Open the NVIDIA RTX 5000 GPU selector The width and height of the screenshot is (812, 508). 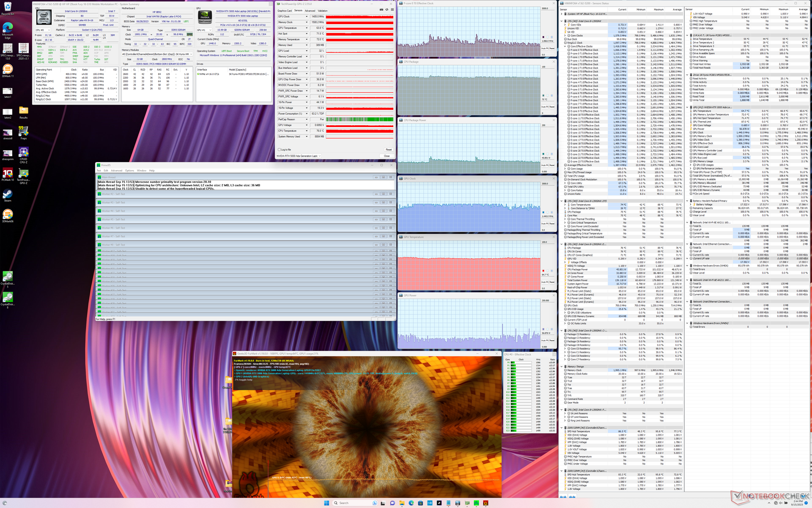click(299, 156)
